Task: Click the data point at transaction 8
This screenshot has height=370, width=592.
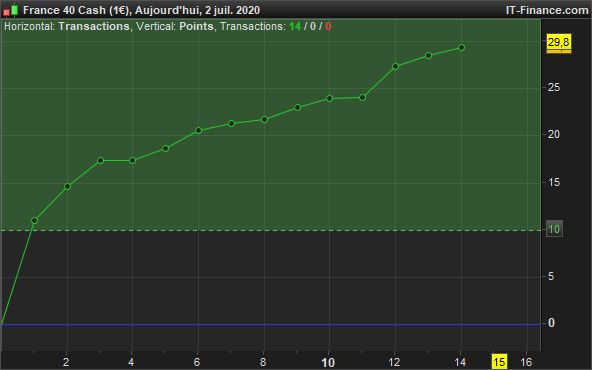Action: pos(264,120)
